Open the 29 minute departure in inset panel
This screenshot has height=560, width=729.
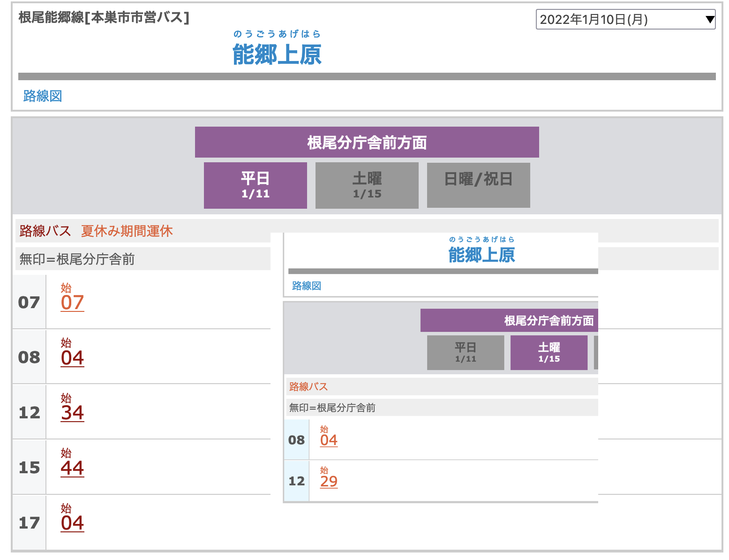[x=329, y=482]
